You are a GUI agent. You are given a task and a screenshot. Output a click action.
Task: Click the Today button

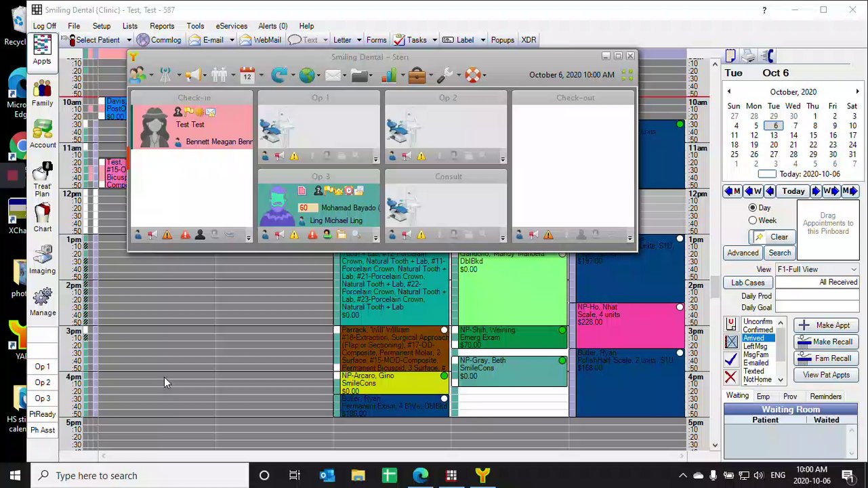coord(793,191)
